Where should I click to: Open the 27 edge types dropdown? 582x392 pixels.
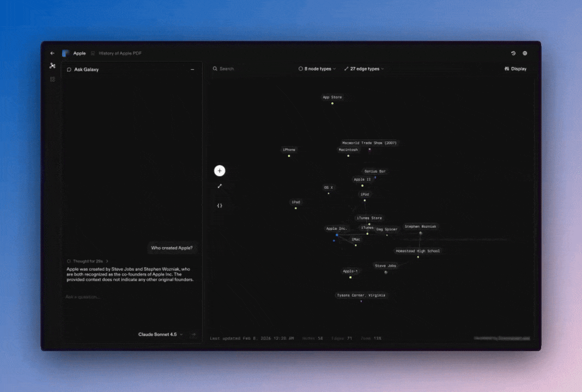(364, 69)
